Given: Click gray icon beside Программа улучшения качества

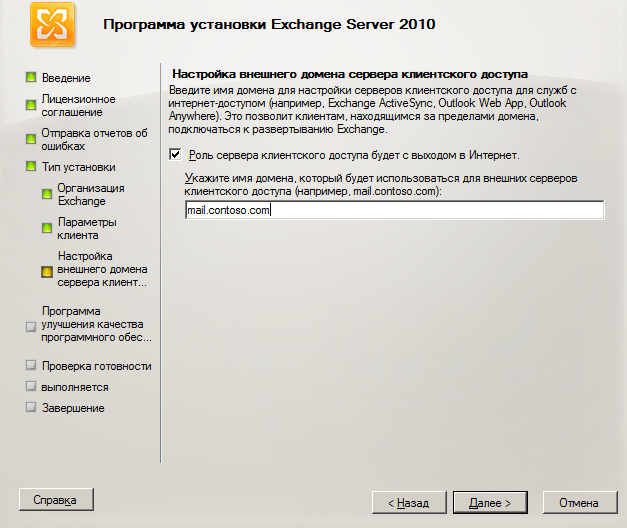Looking at the screenshot, I should tap(31, 327).
